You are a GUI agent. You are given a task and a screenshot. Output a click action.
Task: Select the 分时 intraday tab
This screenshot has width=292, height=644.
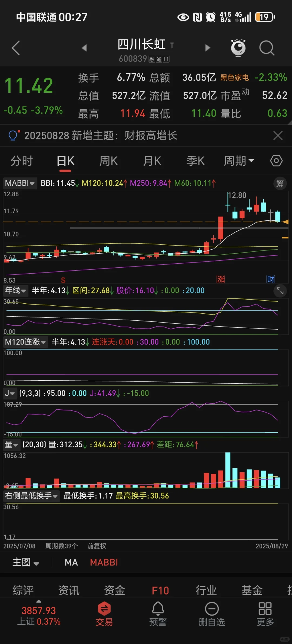(22, 161)
